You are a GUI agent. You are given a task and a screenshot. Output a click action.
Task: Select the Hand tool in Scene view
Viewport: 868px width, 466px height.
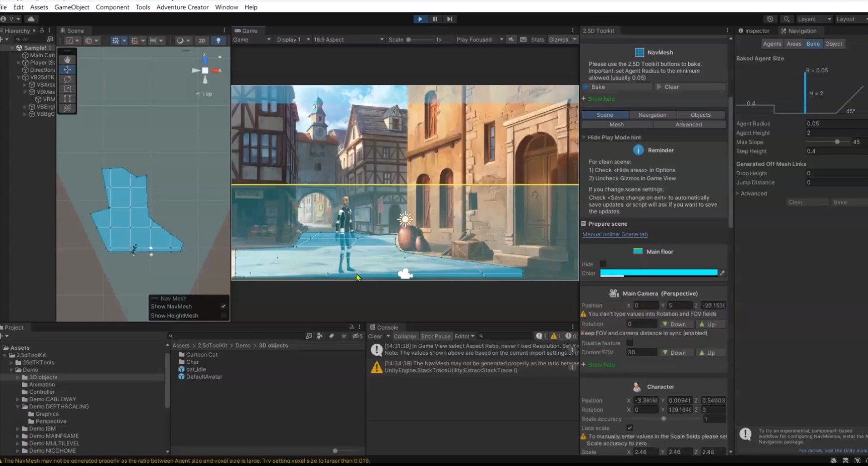pos(67,60)
